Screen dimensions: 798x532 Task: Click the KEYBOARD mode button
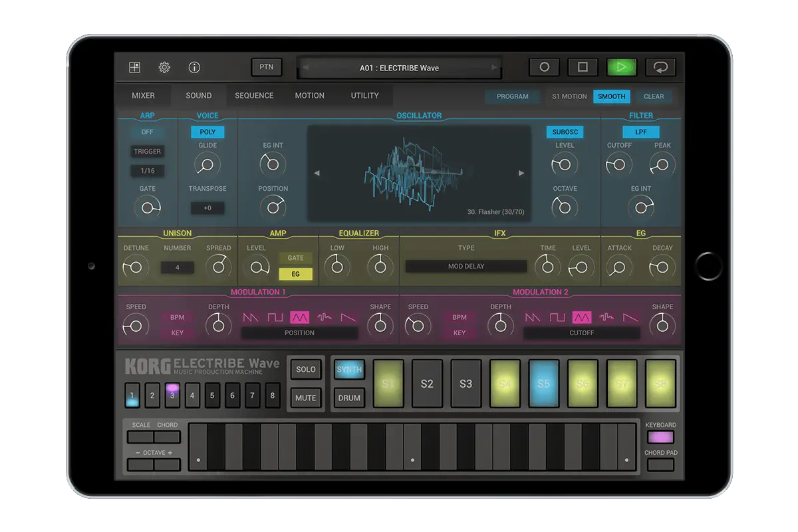pos(660,437)
